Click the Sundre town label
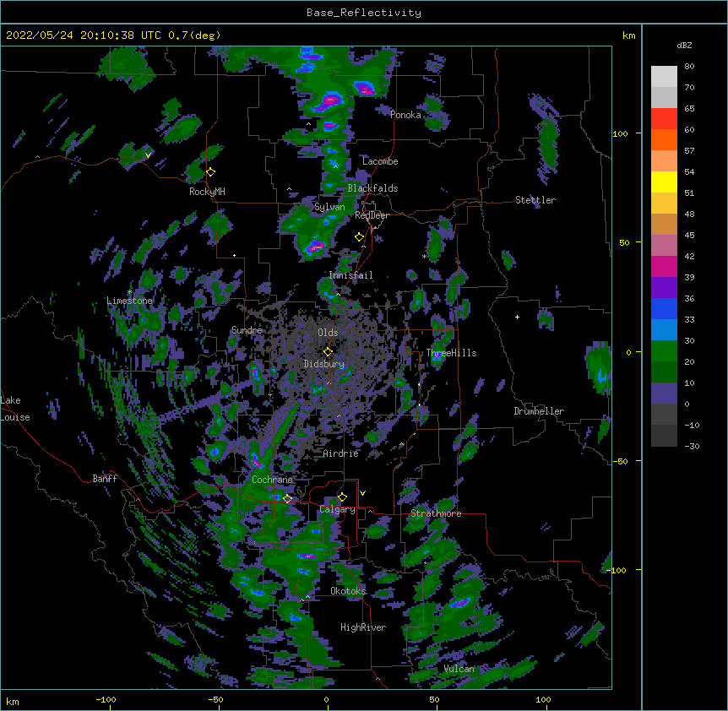This screenshot has width=728, height=711. click(247, 330)
